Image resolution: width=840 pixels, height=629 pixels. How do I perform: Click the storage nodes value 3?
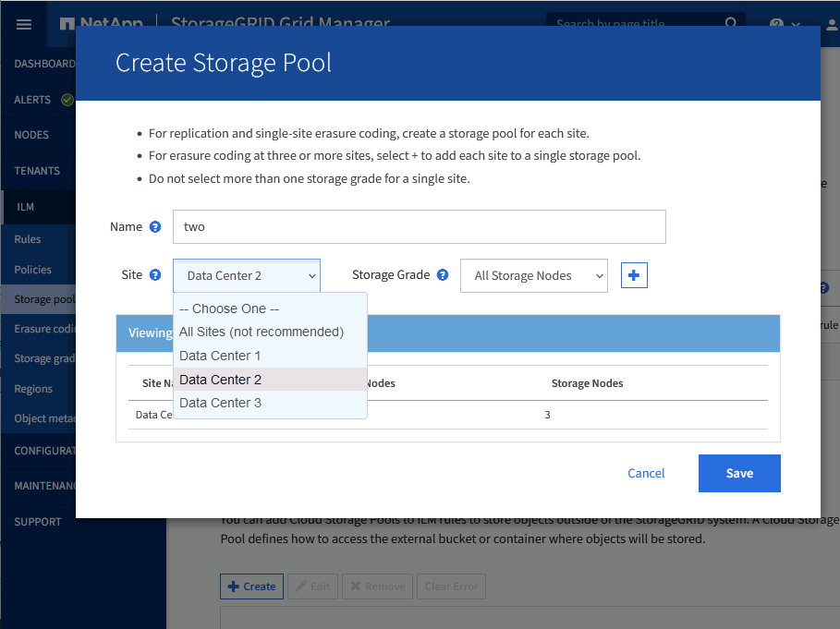tap(547, 415)
